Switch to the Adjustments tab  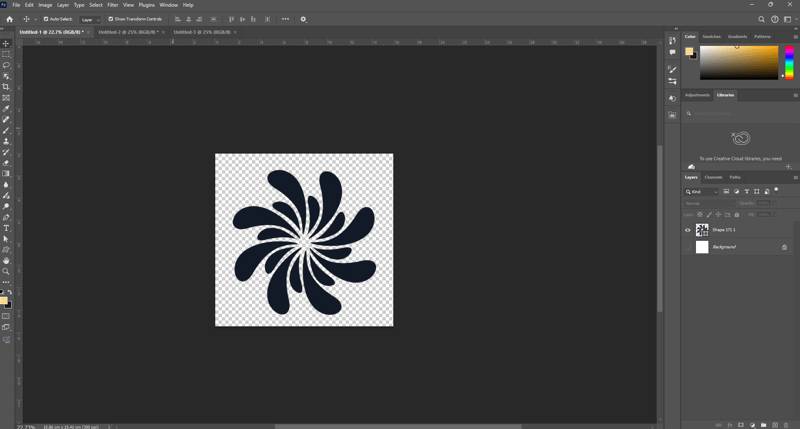pos(697,95)
